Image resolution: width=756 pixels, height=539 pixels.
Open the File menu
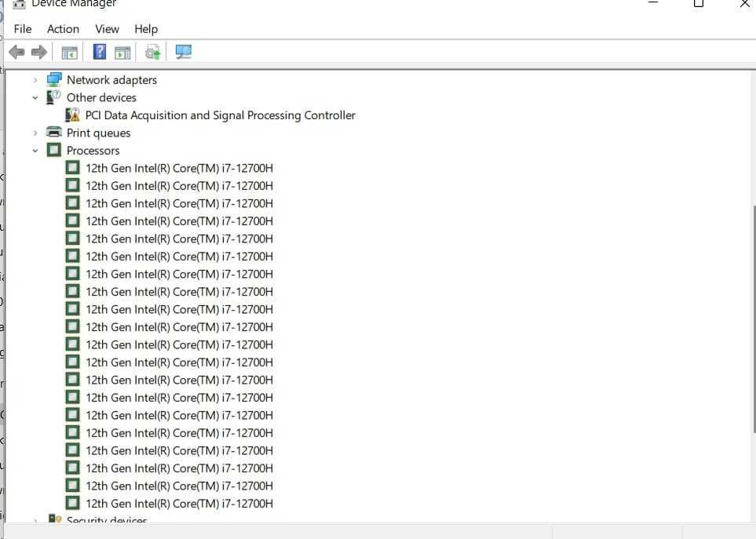[x=23, y=29]
